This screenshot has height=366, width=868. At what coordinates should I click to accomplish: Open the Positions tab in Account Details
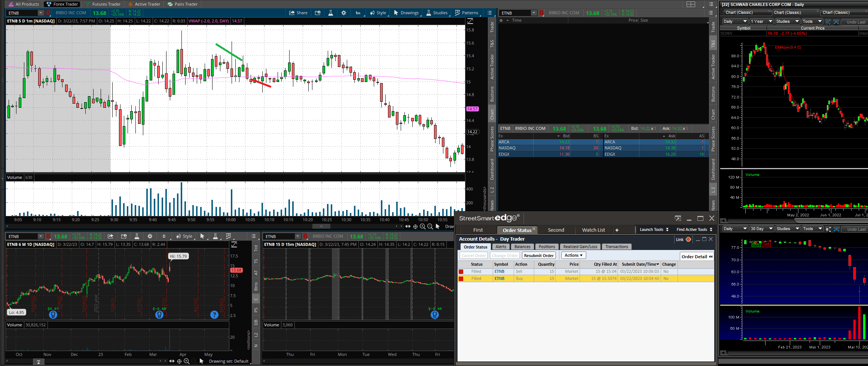click(x=547, y=247)
